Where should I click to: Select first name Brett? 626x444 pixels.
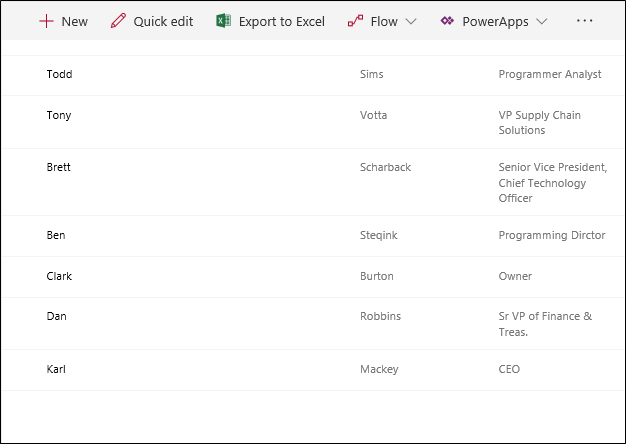click(x=58, y=167)
